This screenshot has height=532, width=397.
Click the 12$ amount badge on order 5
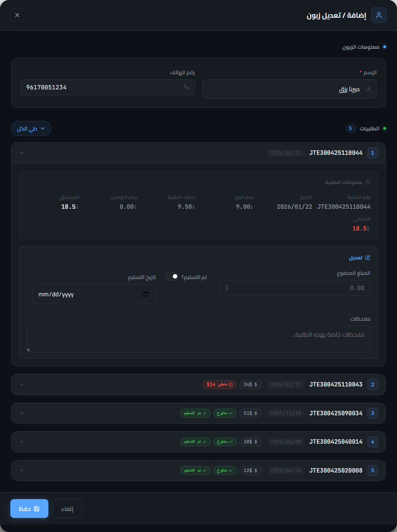pyautogui.click(x=250, y=470)
